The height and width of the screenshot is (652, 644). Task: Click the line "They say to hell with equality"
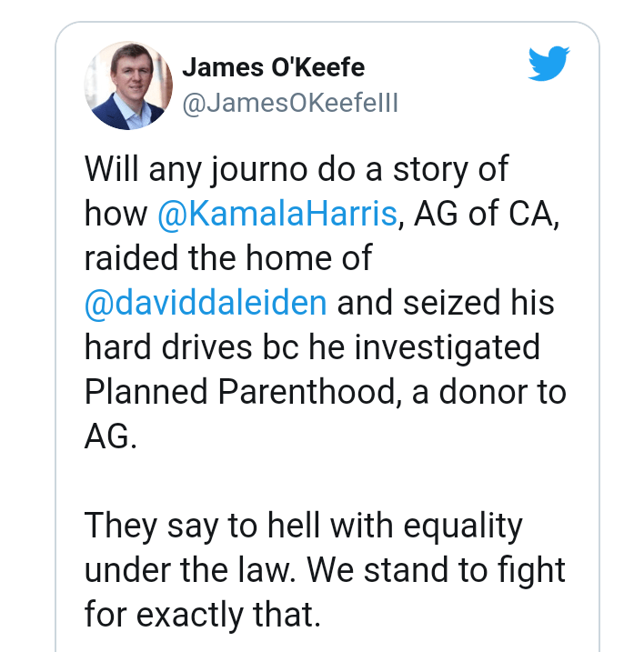(304, 525)
